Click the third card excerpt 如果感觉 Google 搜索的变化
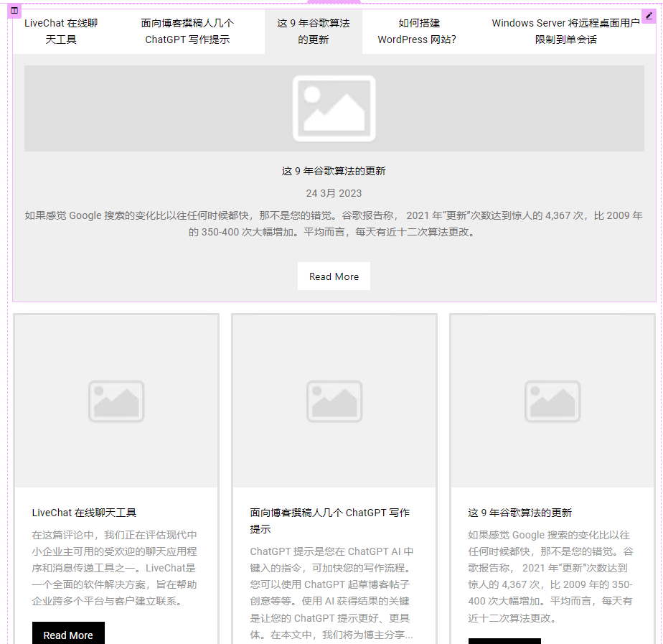 (550, 577)
